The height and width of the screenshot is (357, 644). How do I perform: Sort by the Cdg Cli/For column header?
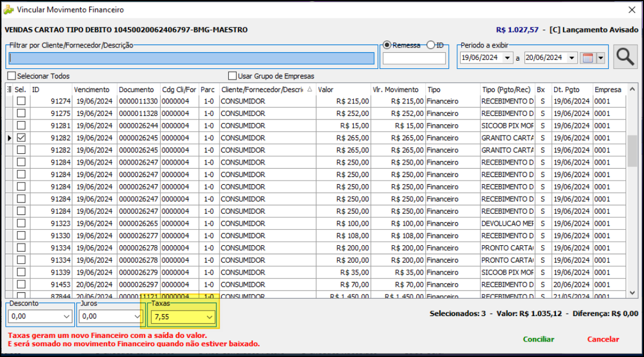click(179, 90)
